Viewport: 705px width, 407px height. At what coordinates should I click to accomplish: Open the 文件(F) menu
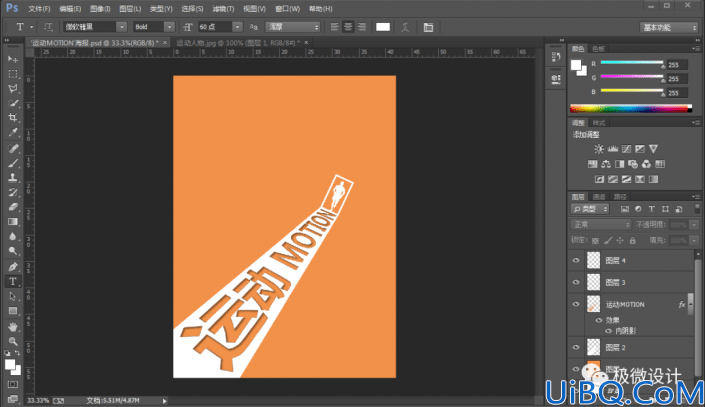40,9
